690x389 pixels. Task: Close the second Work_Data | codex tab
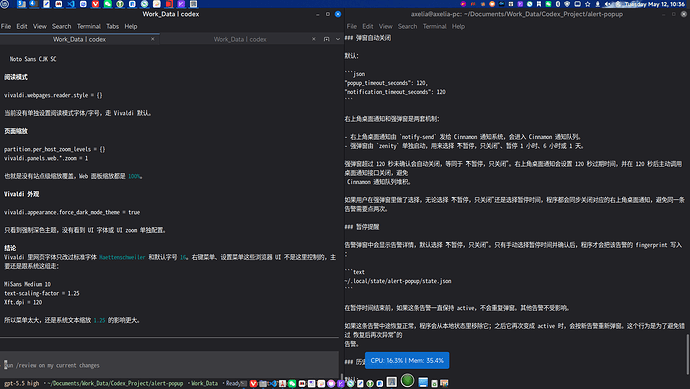pos(314,39)
